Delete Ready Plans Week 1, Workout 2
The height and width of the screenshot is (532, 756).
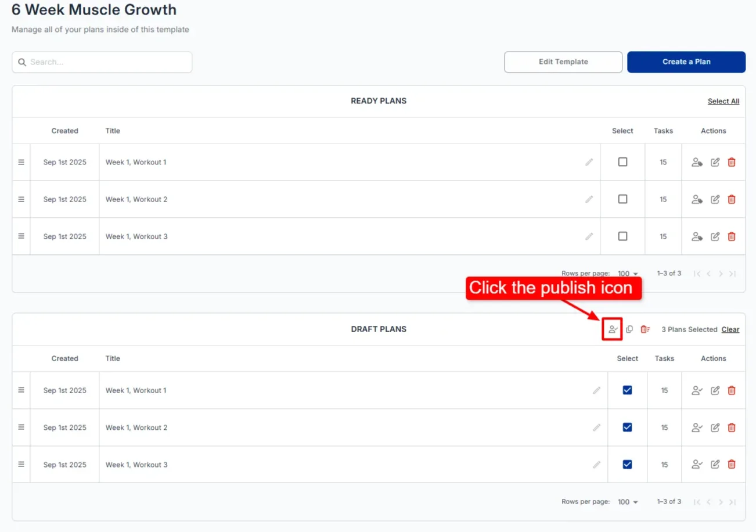pyautogui.click(x=732, y=199)
